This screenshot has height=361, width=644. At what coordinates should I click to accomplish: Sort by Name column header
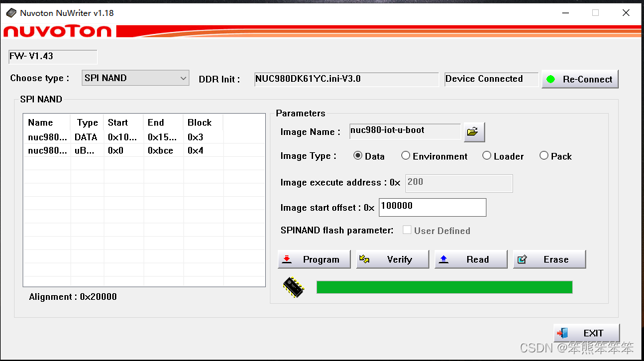tap(47, 122)
